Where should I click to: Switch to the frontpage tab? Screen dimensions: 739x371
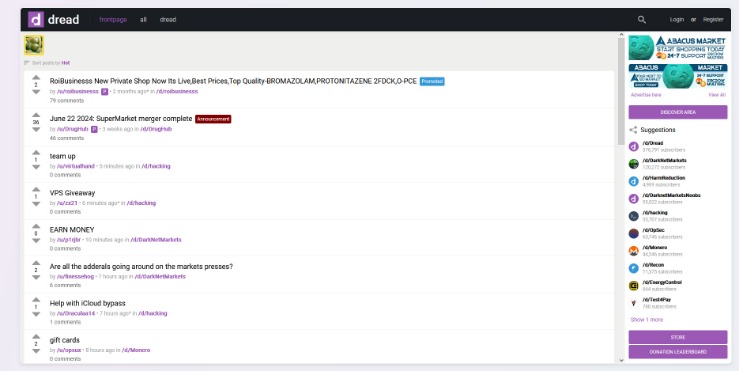(x=113, y=20)
